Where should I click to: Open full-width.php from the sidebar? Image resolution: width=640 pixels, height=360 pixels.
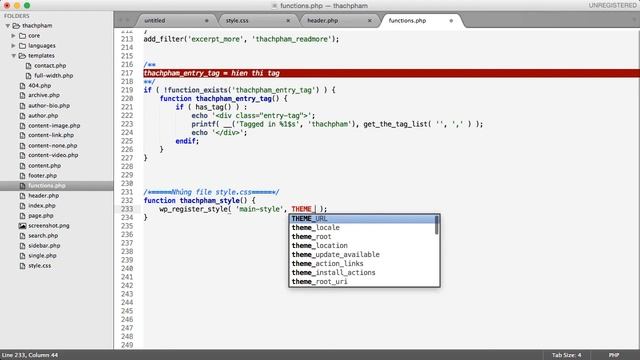tap(53, 76)
